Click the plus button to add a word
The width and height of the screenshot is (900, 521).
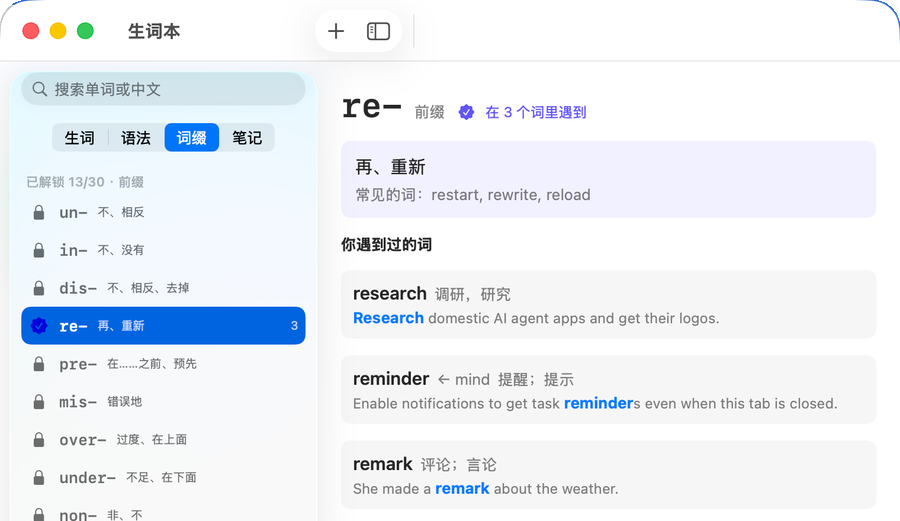pyautogui.click(x=336, y=31)
